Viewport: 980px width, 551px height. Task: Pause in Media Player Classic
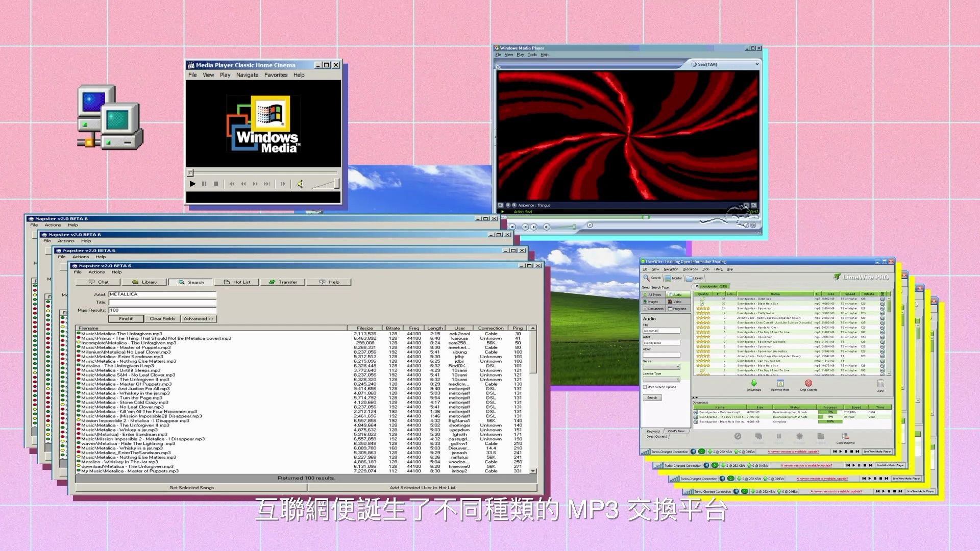[x=204, y=184]
